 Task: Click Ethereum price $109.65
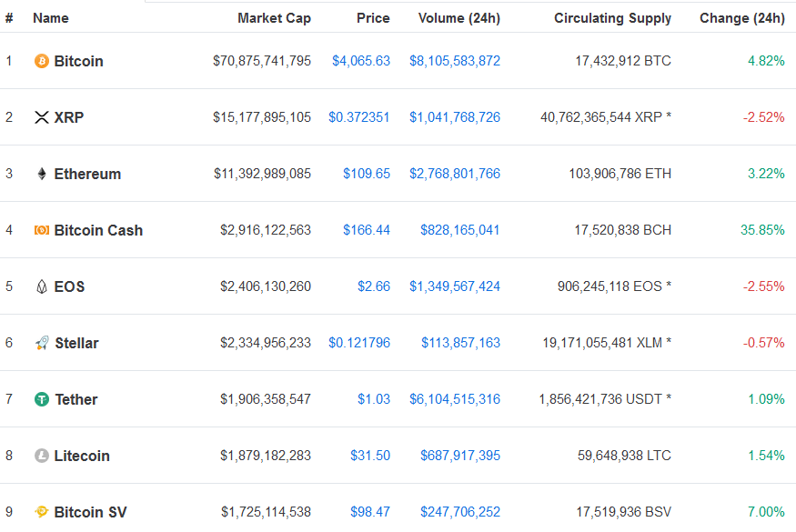(367, 174)
